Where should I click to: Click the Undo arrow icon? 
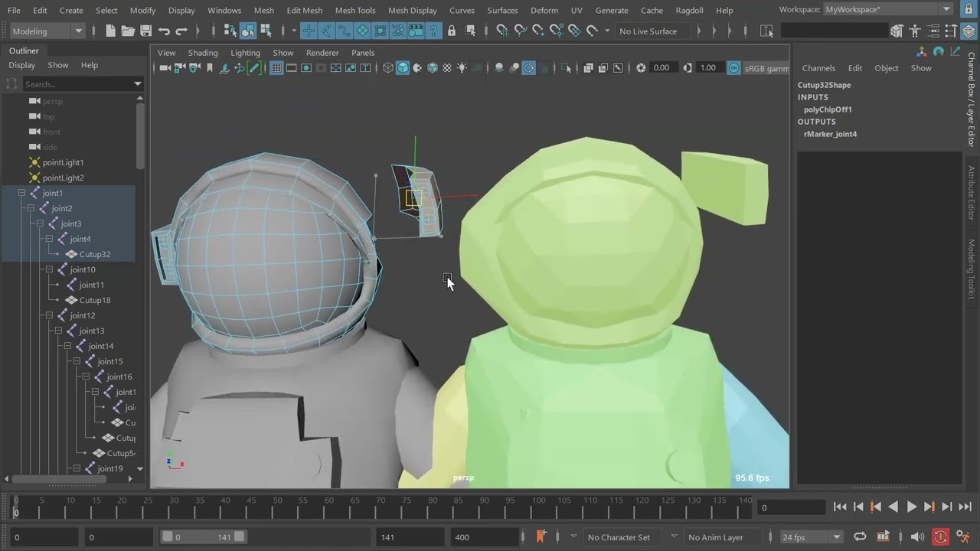point(164,31)
